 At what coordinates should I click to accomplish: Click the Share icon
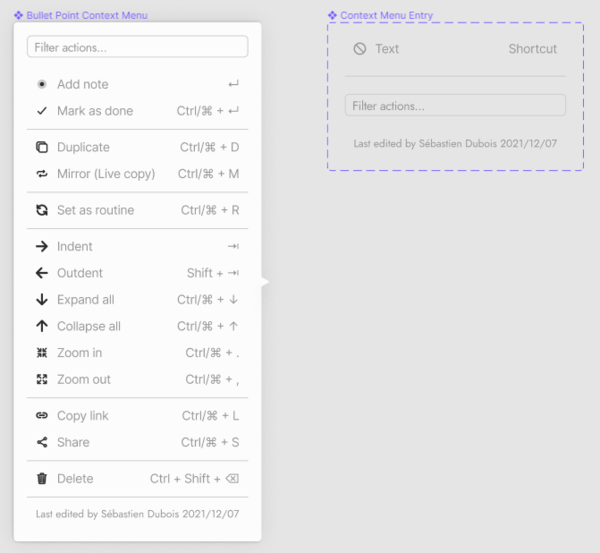[x=42, y=443]
